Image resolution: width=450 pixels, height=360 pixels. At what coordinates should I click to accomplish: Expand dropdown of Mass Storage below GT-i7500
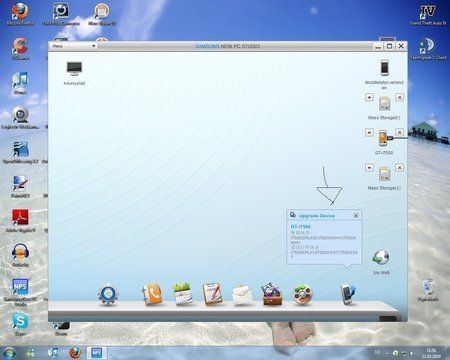(369, 167)
